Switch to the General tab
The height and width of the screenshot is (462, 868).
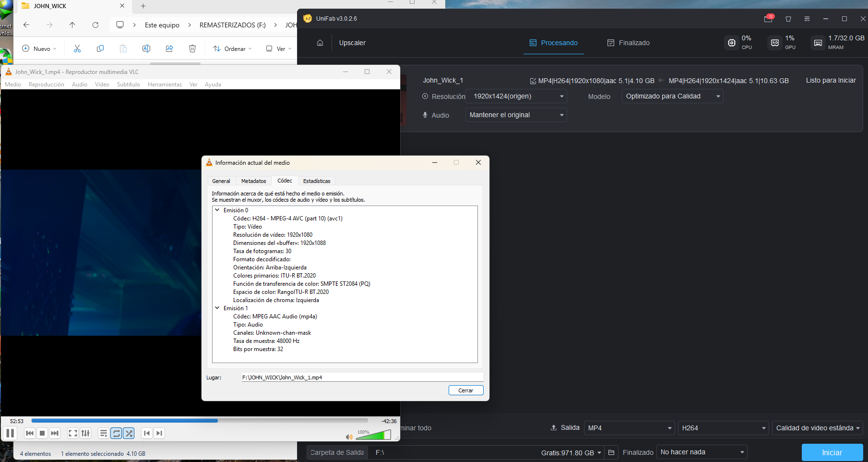coord(221,181)
